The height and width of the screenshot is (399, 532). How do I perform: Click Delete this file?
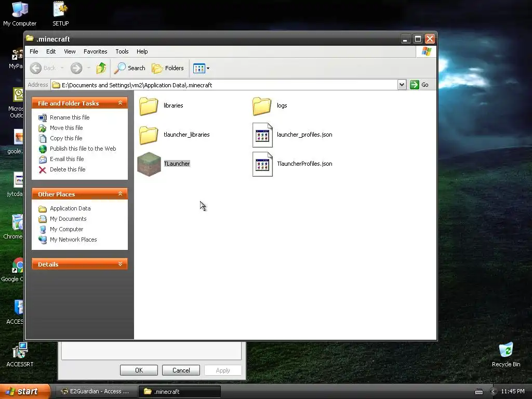pyautogui.click(x=68, y=170)
